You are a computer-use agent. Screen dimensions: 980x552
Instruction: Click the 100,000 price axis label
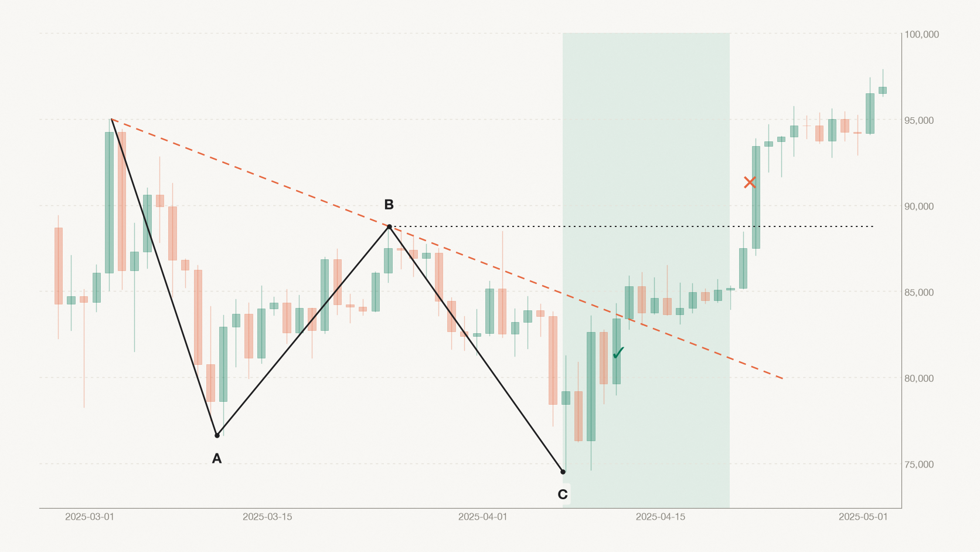[921, 35]
